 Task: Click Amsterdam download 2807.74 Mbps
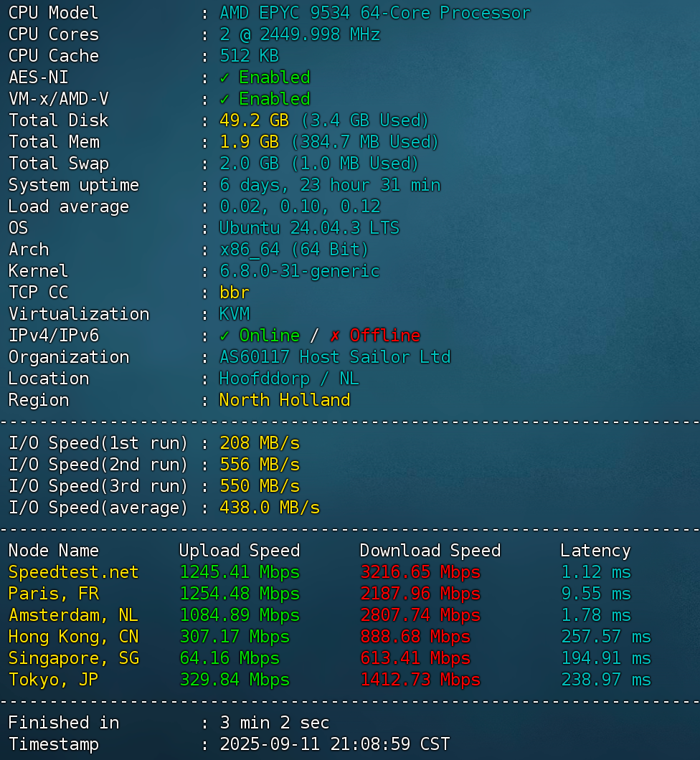pos(420,615)
